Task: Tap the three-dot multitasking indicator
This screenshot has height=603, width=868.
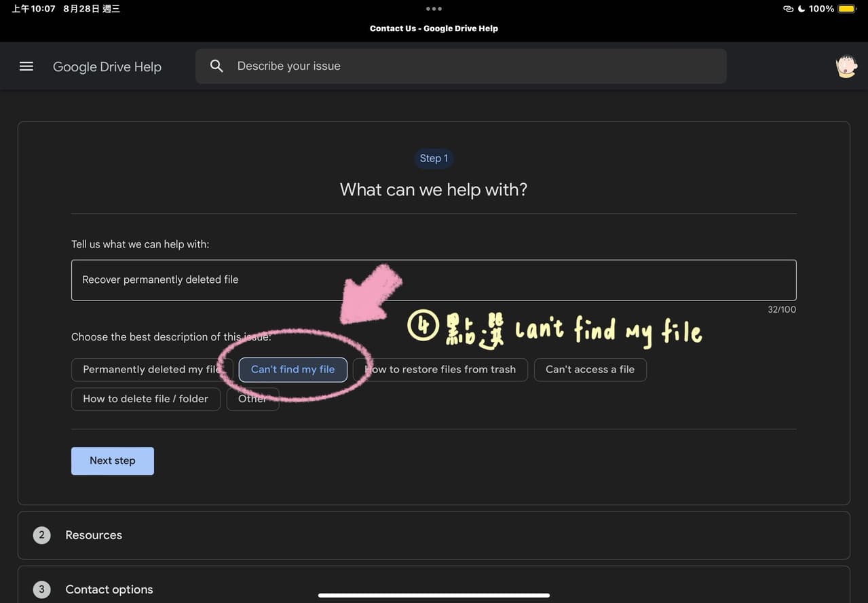Action: 434,9
